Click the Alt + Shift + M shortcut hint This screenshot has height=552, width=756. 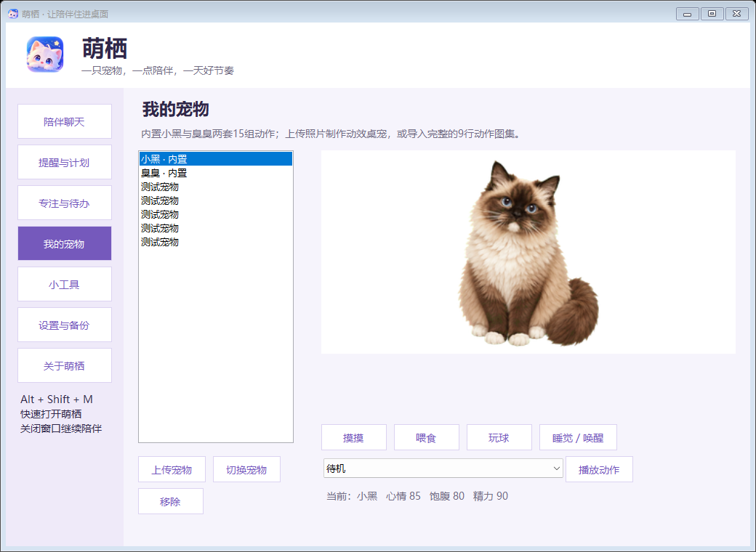(57, 399)
